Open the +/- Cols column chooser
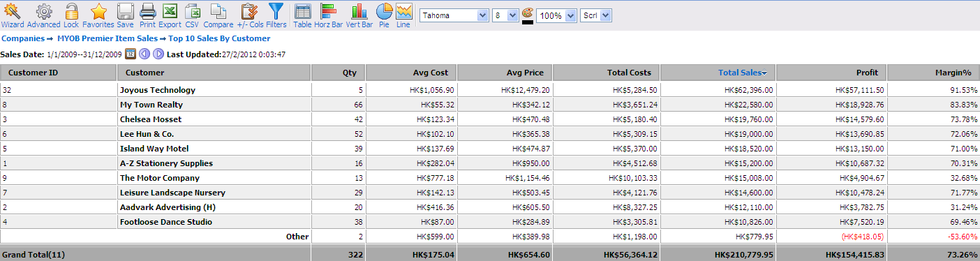This screenshot has height=261, width=980. click(x=251, y=15)
